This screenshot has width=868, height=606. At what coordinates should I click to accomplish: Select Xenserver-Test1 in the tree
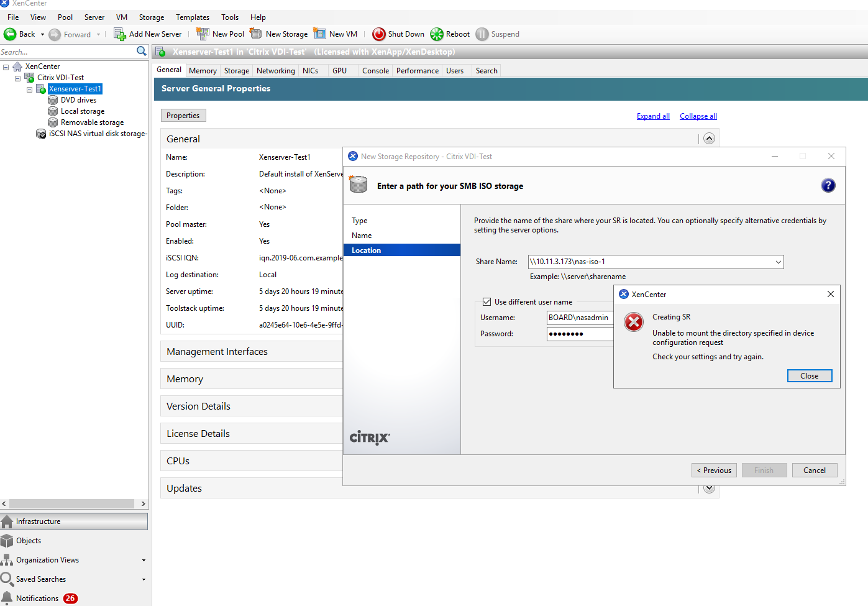75,89
